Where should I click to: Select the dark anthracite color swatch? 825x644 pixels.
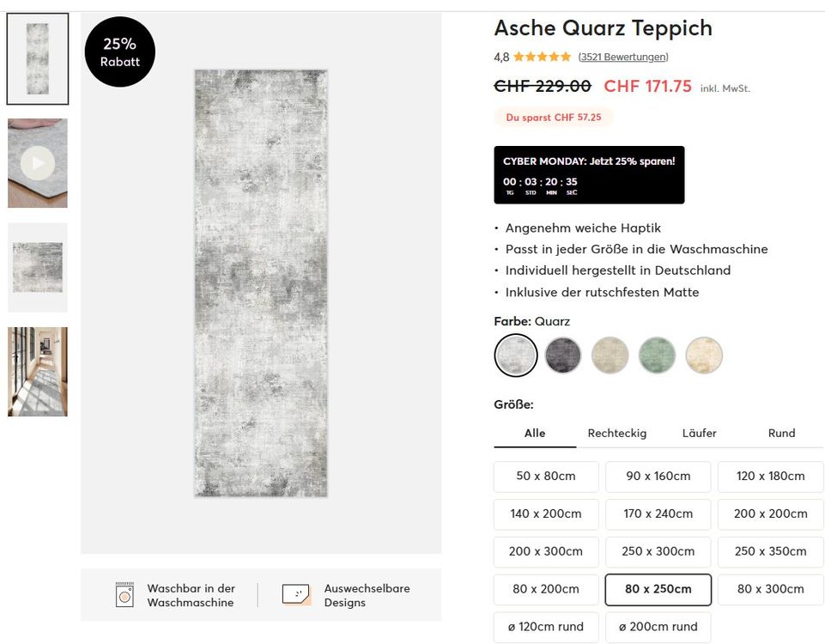coord(563,355)
